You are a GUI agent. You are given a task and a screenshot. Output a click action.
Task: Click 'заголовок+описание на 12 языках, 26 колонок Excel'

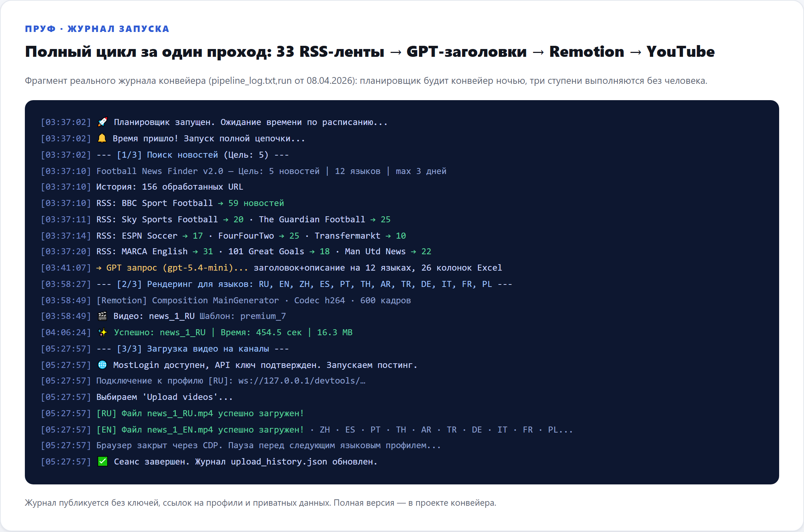tap(378, 268)
